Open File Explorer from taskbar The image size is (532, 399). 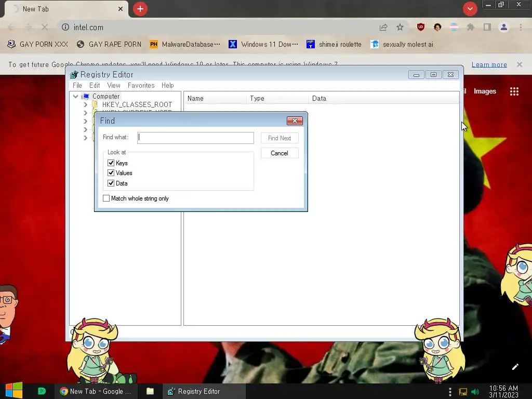[x=150, y=391]
